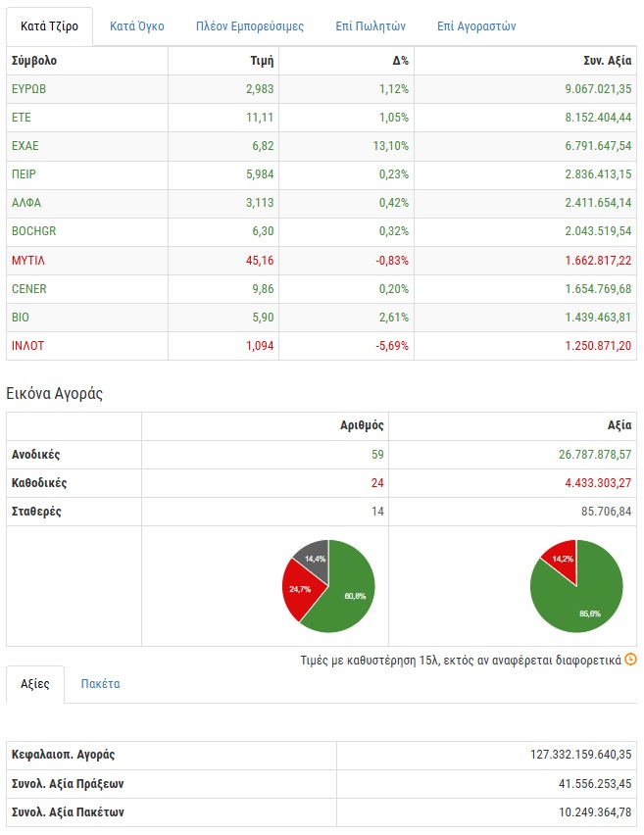The width and height of the screenshot is (644, 835).
Task: Show the Επί Αγοραστών tab
Action: point(476,26)
